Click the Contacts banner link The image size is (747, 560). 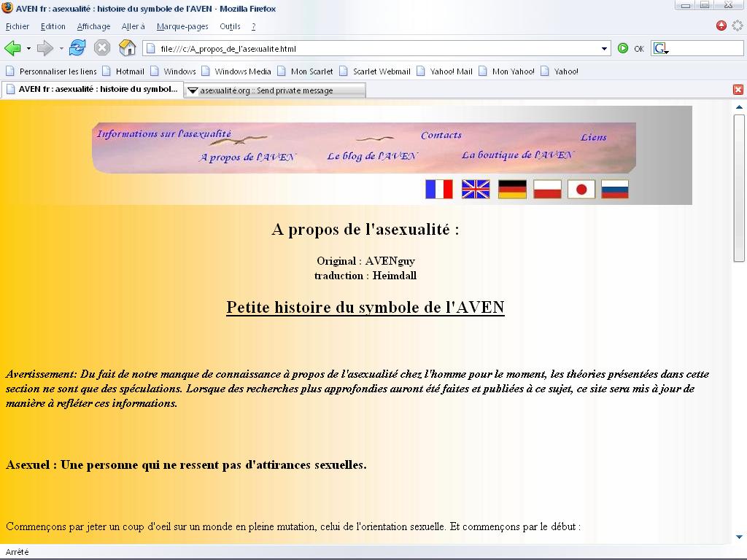[x=441, y=135]
